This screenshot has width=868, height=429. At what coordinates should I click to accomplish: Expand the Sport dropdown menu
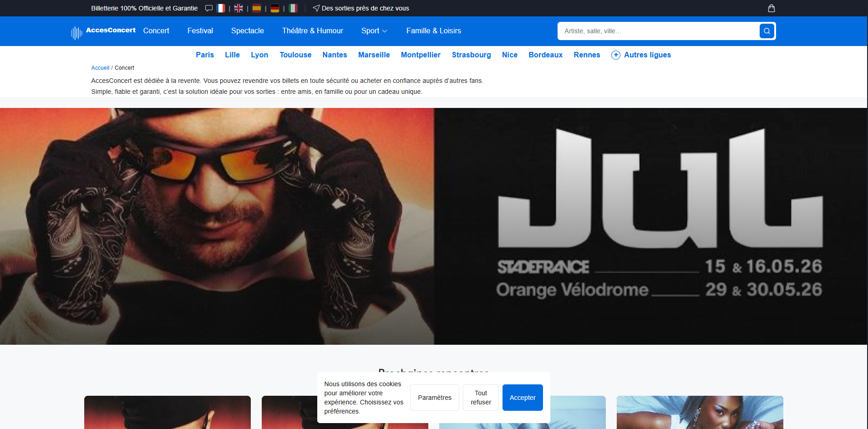click(374, 31)
